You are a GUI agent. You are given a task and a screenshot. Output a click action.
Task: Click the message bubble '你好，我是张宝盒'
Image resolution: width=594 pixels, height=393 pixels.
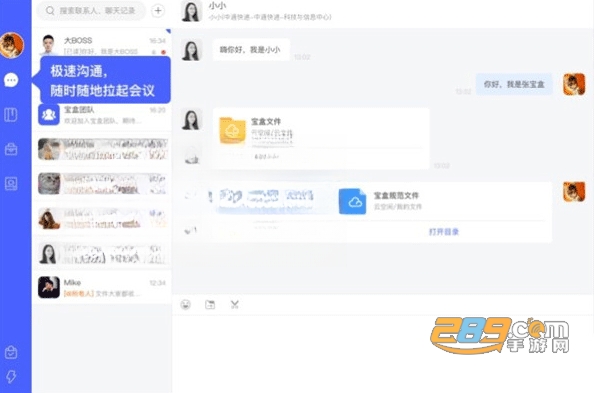click(514, 84)
